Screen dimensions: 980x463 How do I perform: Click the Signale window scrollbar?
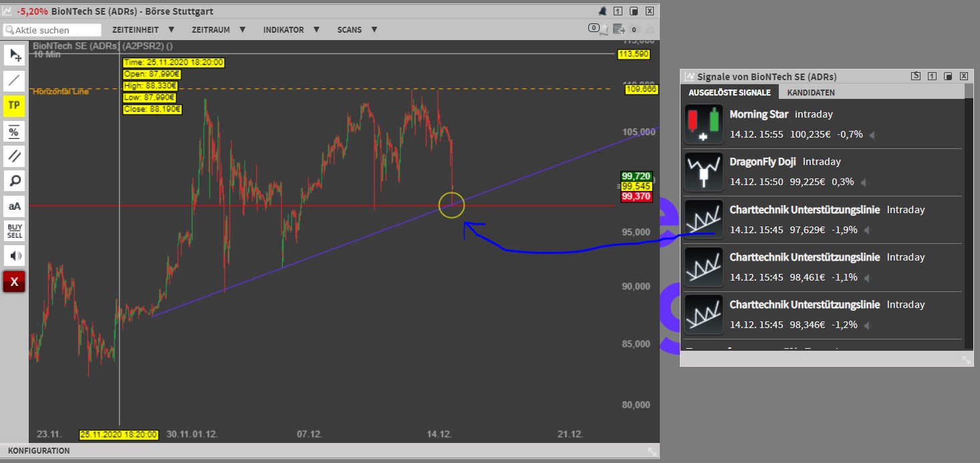click(x=969, y=218)
